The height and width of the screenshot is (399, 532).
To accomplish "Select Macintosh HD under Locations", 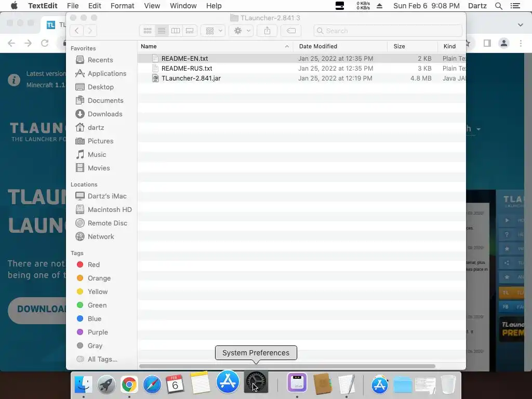I will pyautogui.click(x=103, y=210).
